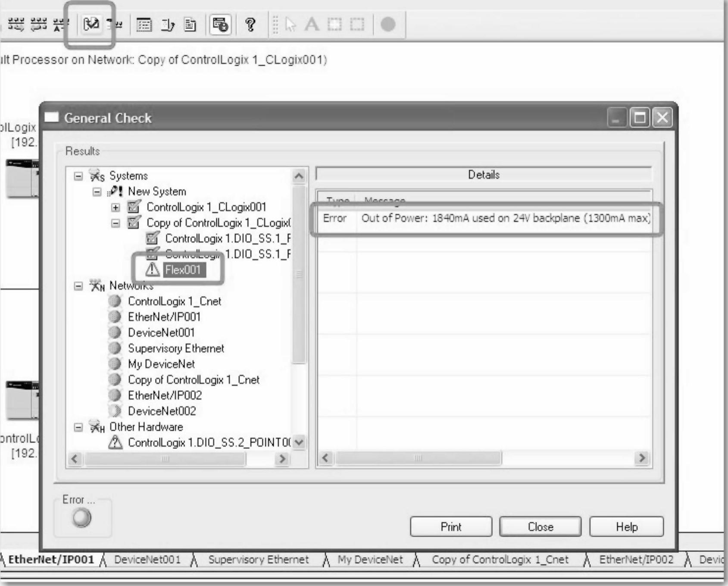This screenshot has height=586, width=728.
Task: Switch to the EtherNet/IP001 tab
Action: 51,560
